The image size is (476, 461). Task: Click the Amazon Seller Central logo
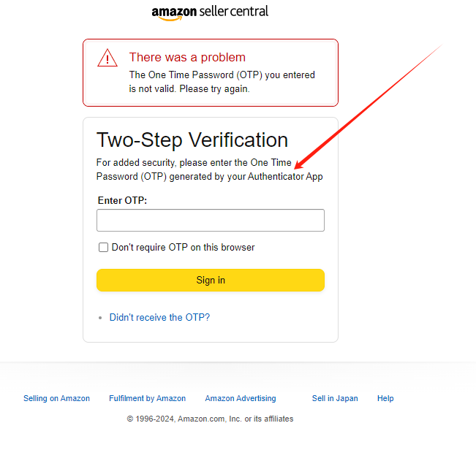[210, 12]
